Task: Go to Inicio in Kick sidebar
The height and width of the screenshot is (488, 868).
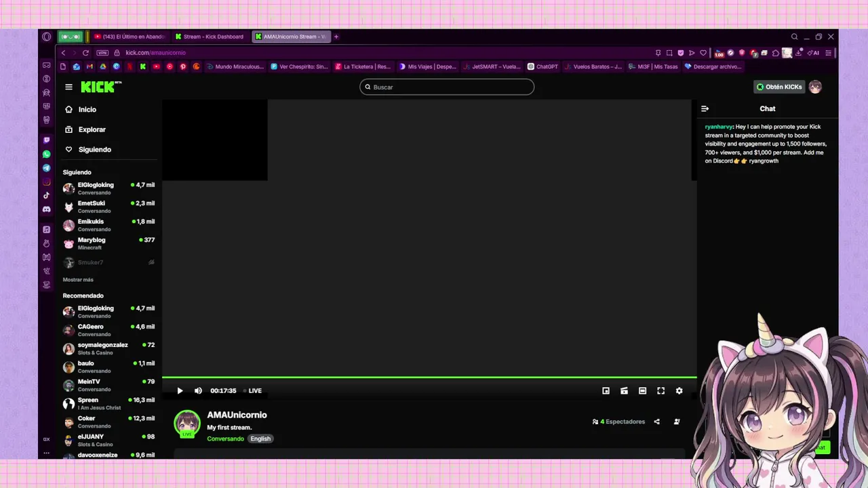Action: click(81, 109)
